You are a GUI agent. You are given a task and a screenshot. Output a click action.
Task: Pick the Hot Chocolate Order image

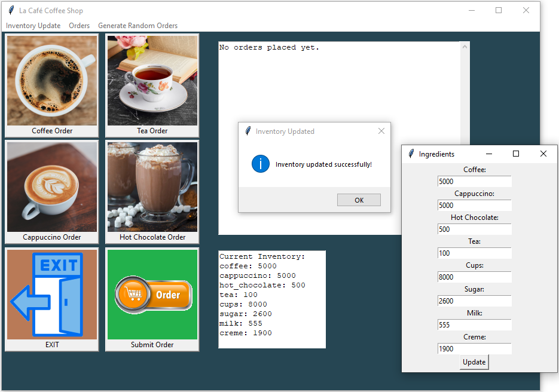click(152, 187)
